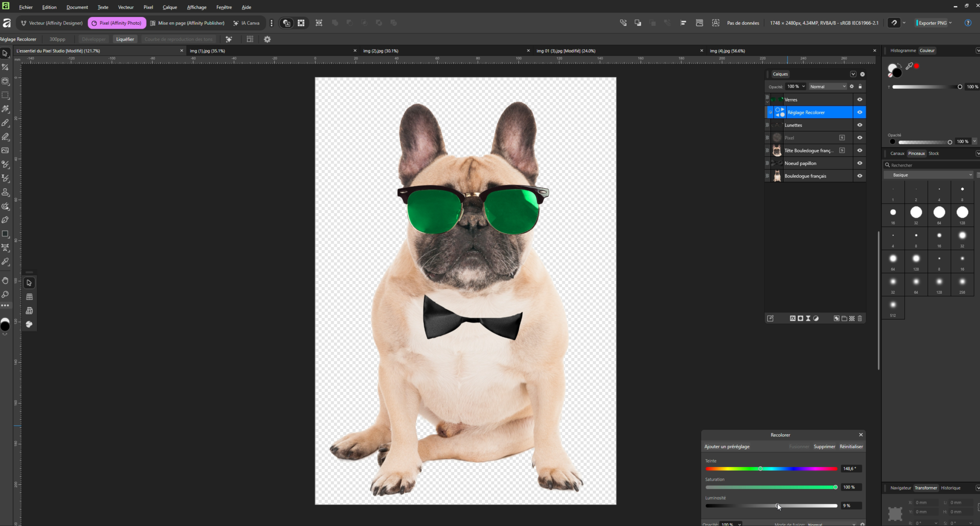Open the Calque menu
The width and height of the screenshot is (980, 526).
(169, 7)
